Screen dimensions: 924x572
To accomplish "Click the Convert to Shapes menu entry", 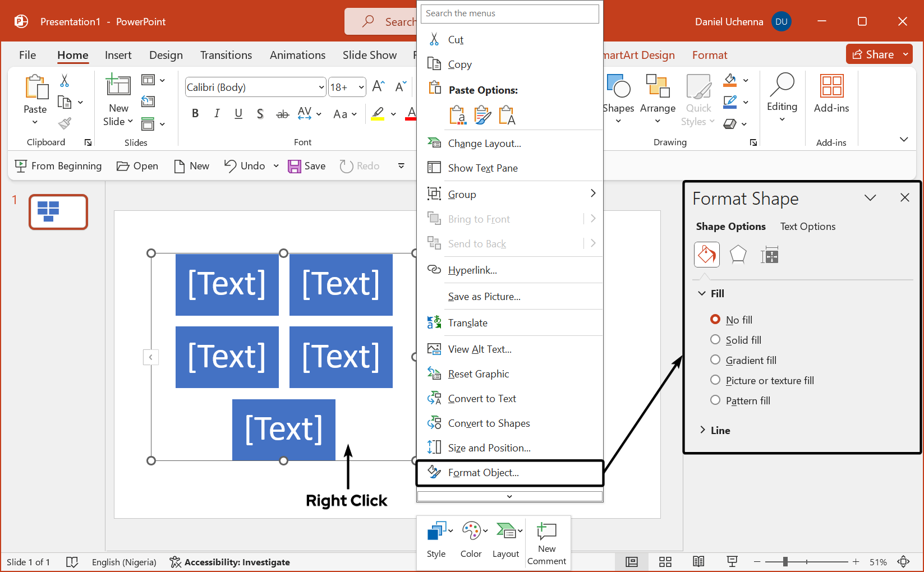I will click(489, 423).
